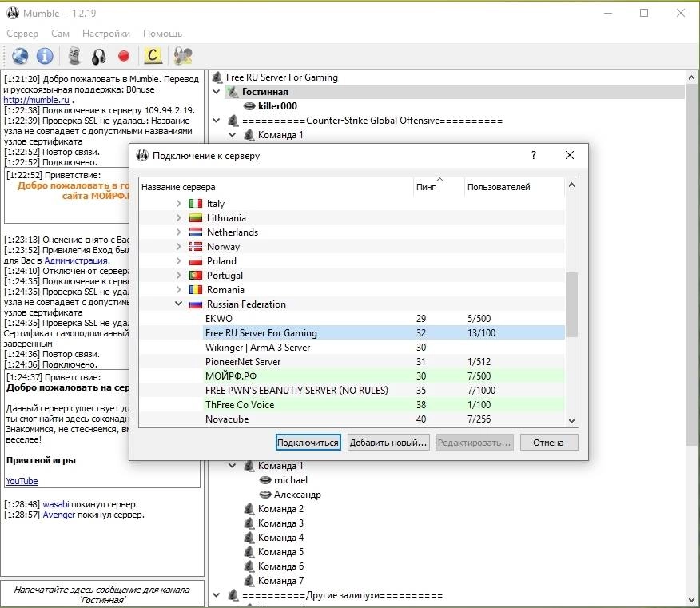This screenshot has width=700, height=608.
Task: Select the ThFree Co Voice server
Action: (x=352, y=405)
